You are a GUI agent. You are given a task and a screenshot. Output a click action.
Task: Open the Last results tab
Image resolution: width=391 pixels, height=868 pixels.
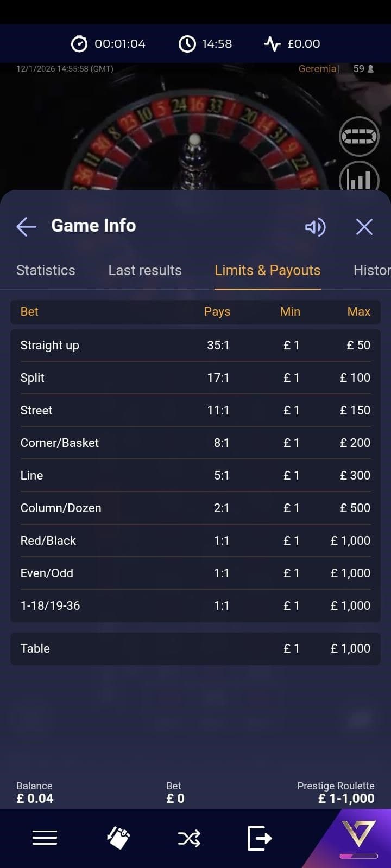coord(145,270)
